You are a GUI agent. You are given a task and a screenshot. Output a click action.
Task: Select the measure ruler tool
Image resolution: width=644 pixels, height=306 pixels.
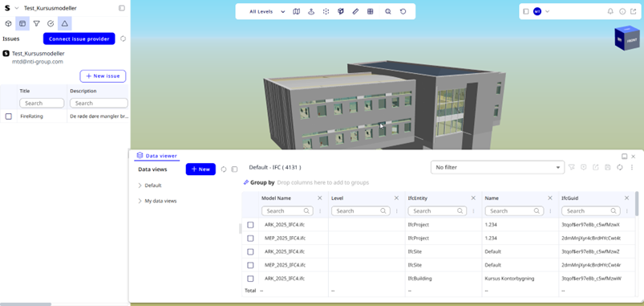tap(355, 11)
